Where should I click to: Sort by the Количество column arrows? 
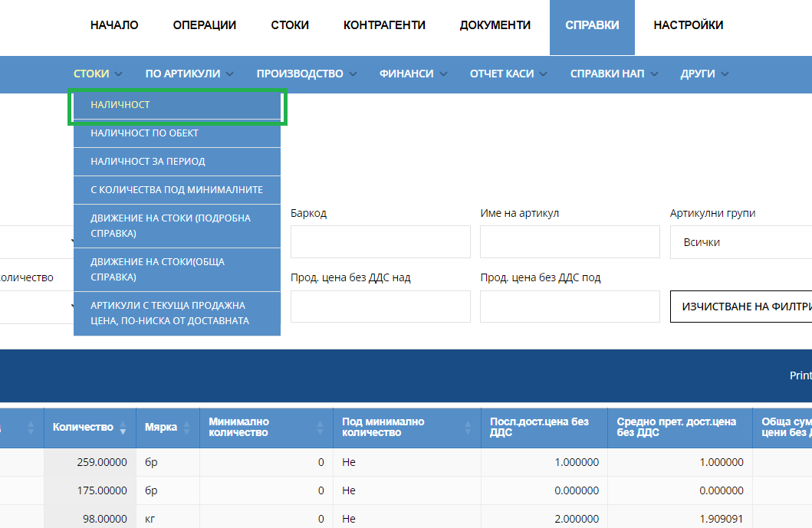click(x=123, y=428)
